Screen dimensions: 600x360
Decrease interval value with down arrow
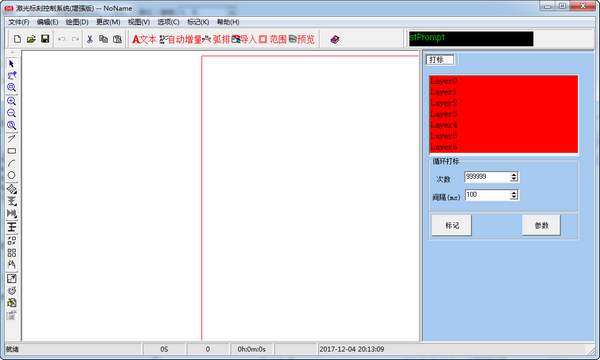(514, 197)
